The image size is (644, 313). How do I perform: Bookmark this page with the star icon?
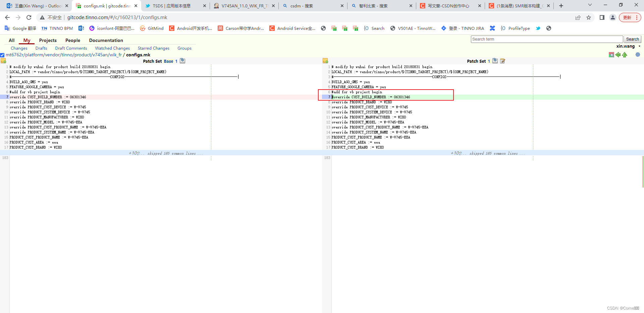coord(589,17)
